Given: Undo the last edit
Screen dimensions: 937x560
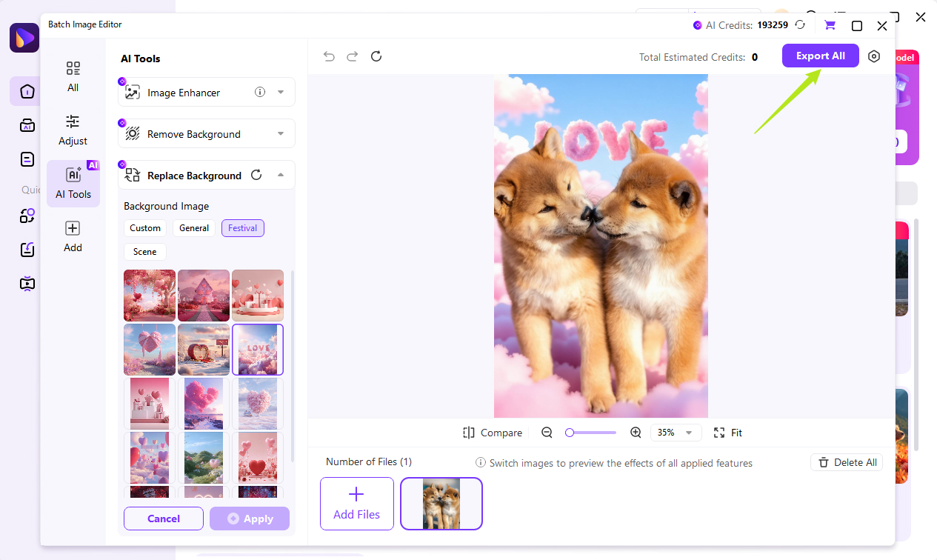Looking at the screenshot, I should [329, 56].
